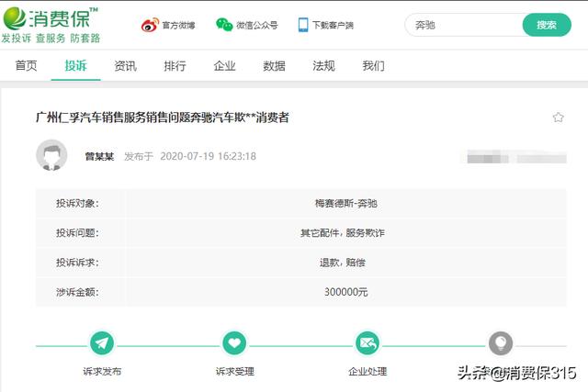Click the 退款, 赔偿 value
Viewport: 588px width, 392px height.
click(343, 263)
